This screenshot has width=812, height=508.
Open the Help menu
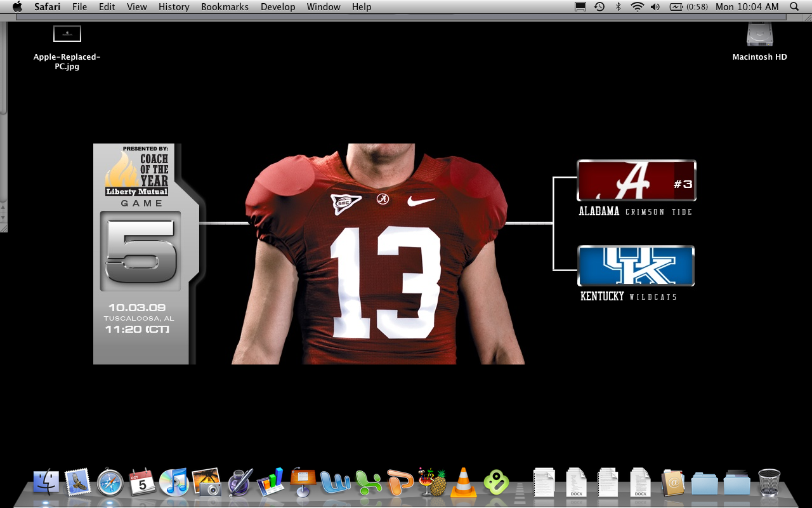362,7
